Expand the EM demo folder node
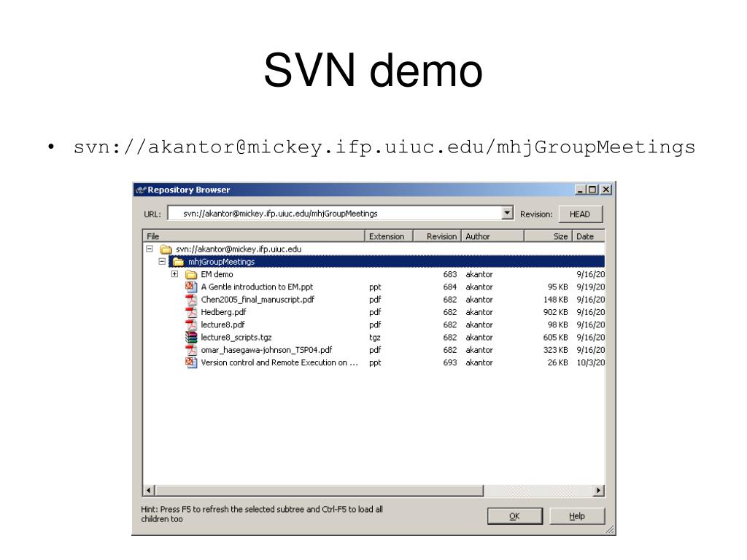This screenshot has height=560, width=747. (175, 274)
